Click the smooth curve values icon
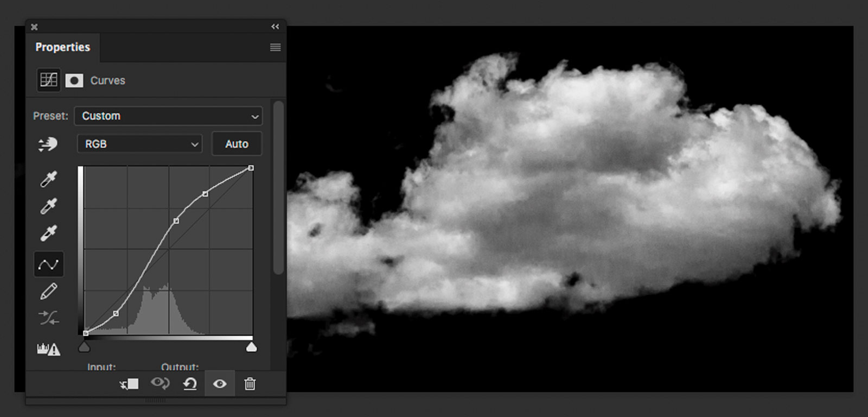Screen dimensions: 868x417 48,318
